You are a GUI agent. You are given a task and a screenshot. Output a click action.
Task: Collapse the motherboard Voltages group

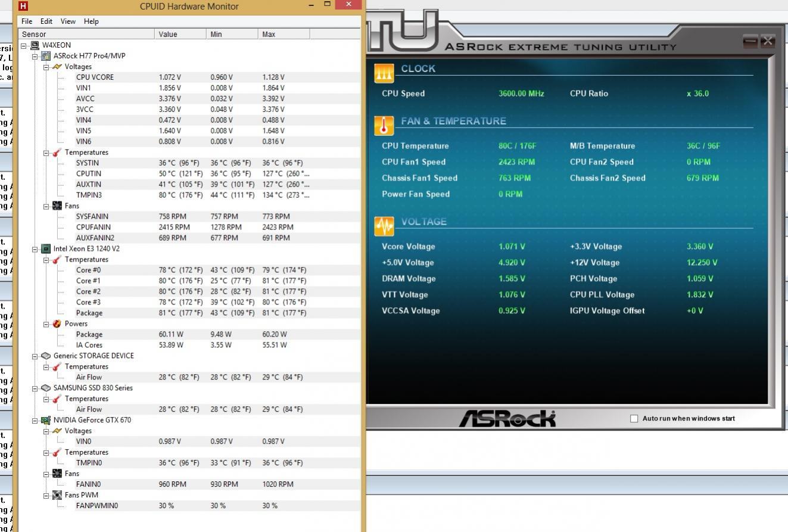(46, 67)
